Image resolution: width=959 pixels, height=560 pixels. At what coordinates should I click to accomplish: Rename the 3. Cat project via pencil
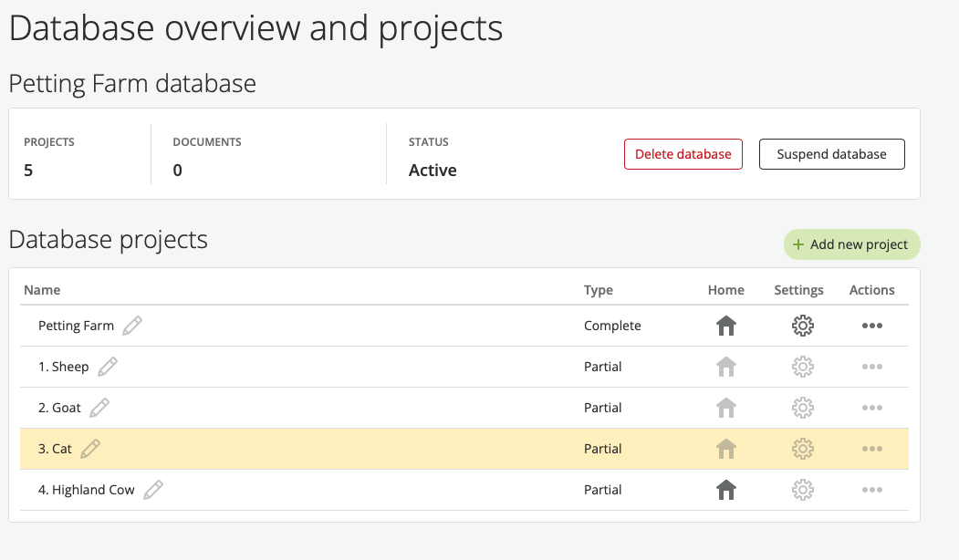coord(90,449)
